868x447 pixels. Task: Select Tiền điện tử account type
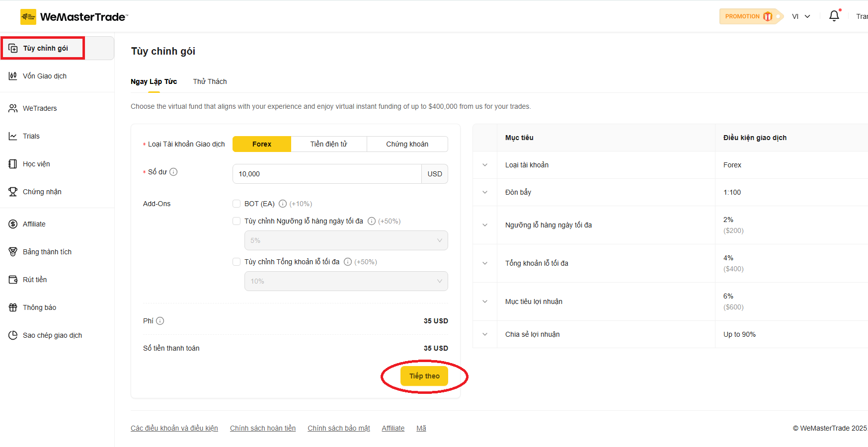[x=329, y=144]
